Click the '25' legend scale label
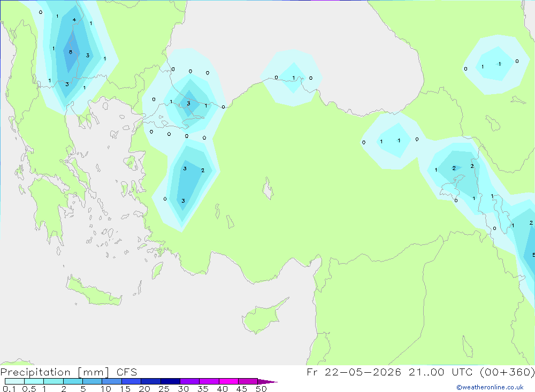Viewport: 535px width, 392px height. [x=164, y=389]
